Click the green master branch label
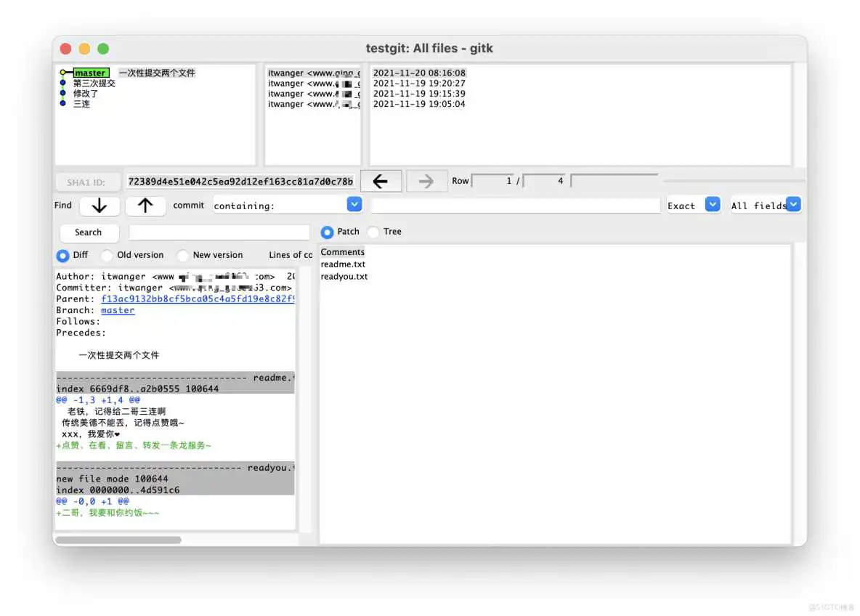The image size is (860, 616). (91, 72)
